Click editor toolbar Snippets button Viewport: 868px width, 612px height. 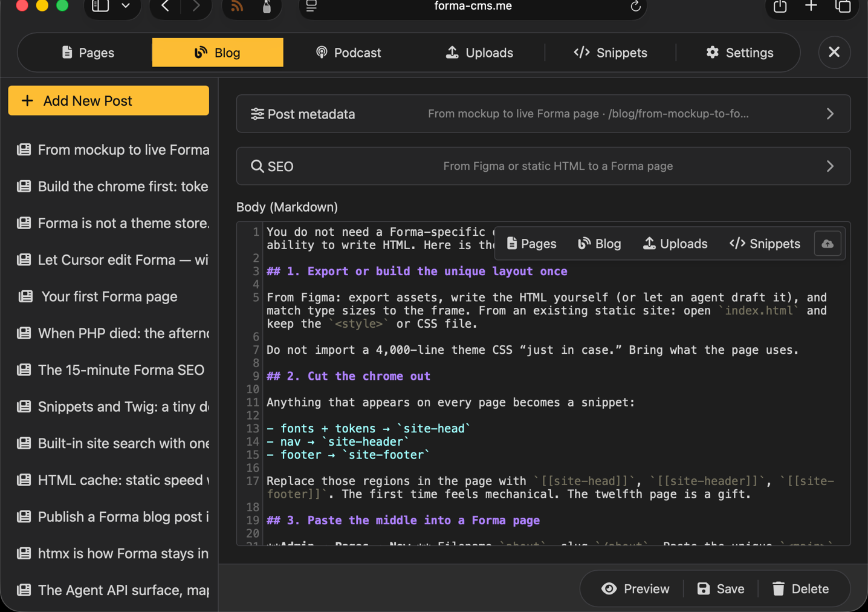point(765,244)
